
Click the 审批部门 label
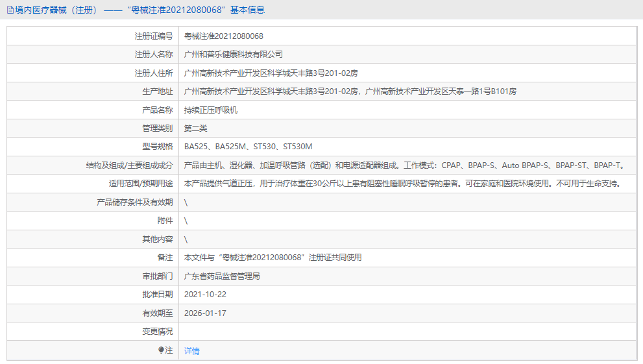pos(158,276)
